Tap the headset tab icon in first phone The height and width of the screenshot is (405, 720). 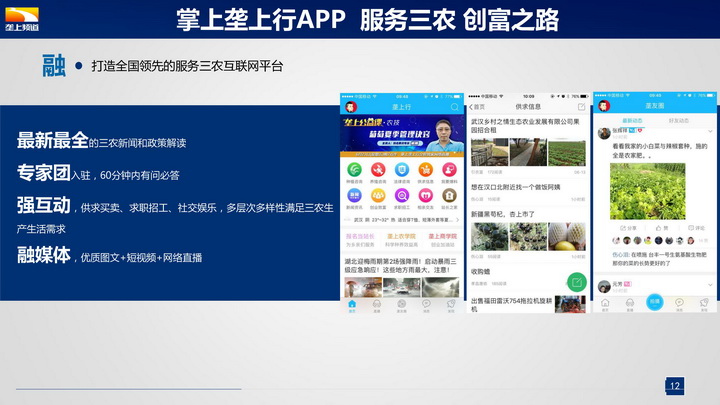pyautogui.click(x=377, y=304)
